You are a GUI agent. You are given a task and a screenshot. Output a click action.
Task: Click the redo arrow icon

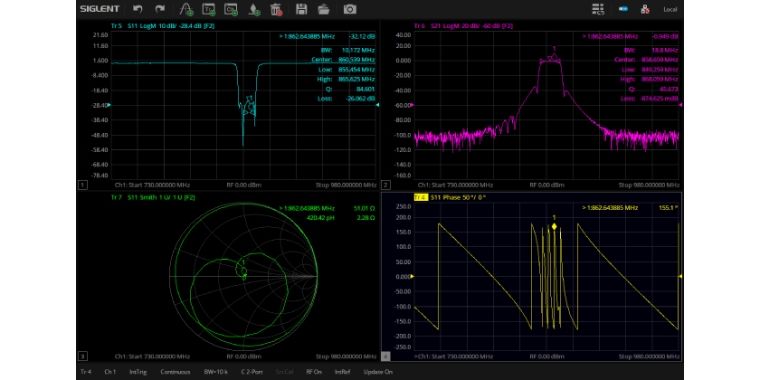click(160, 9)
